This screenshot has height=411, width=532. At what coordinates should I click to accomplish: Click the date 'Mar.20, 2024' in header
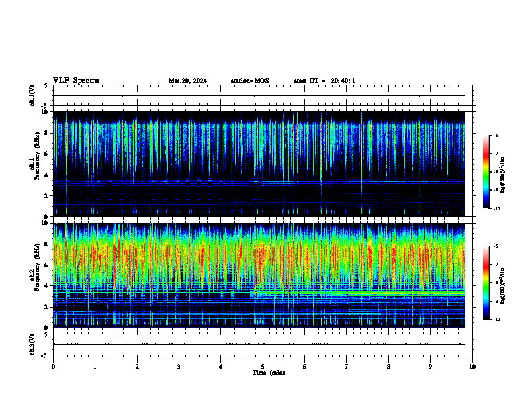point(187,81)
